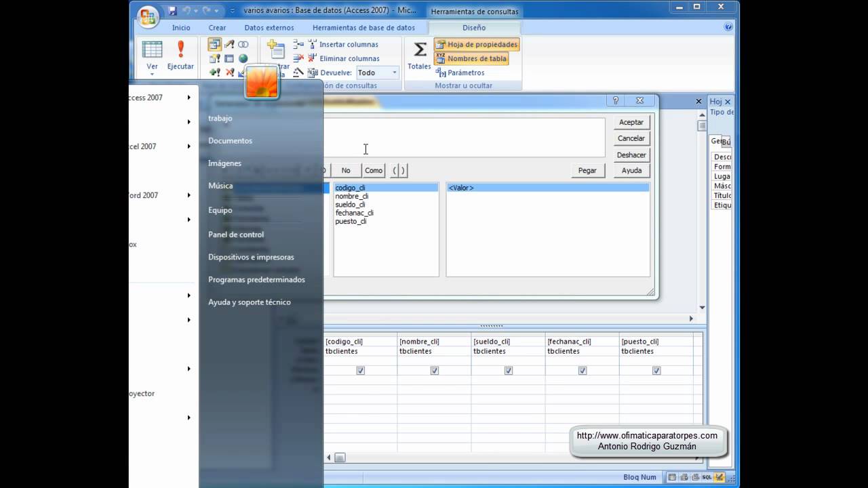This screenshot has height=488, width=868.
Task: Click the Start menu user picture
Action: [x=262, y=82]
